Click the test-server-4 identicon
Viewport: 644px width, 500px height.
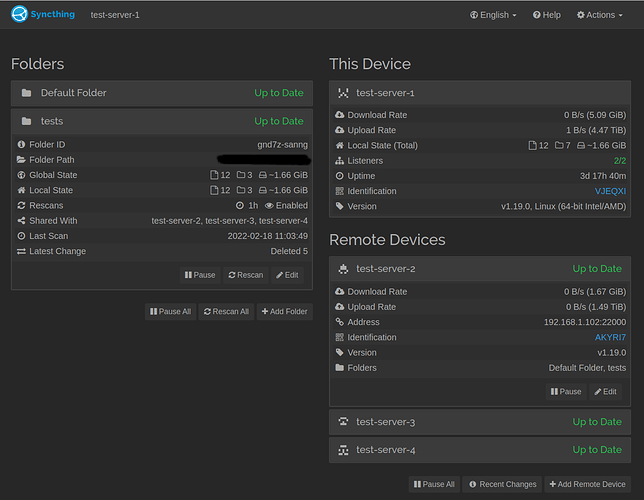point(343,450)
